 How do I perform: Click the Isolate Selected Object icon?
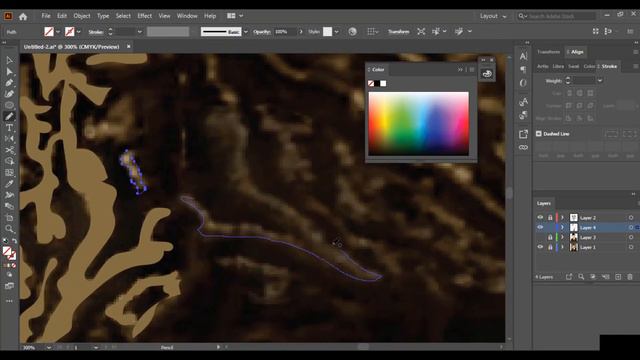421,31
